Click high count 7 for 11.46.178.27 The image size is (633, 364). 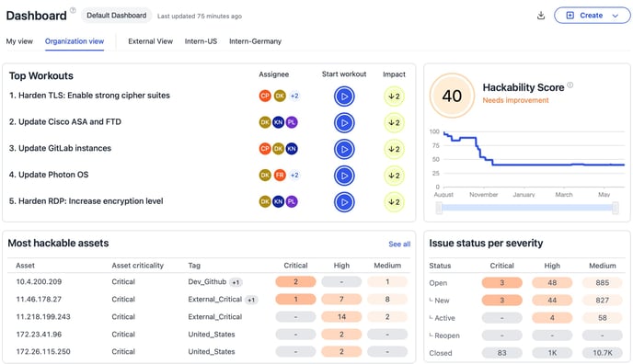tap(341, 299)
